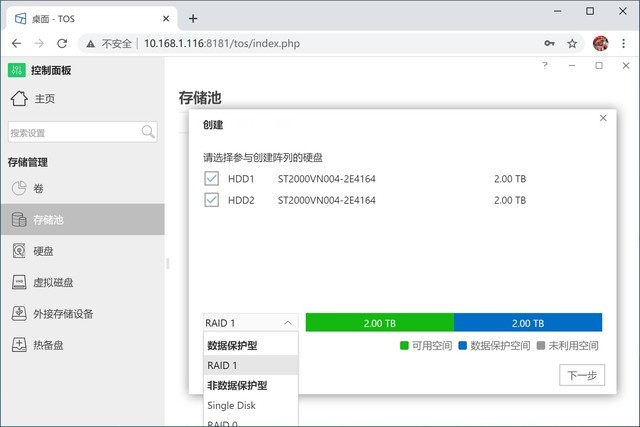Minimize the control panel window
This screenshot has height=427, width=640.
(572, 65)
